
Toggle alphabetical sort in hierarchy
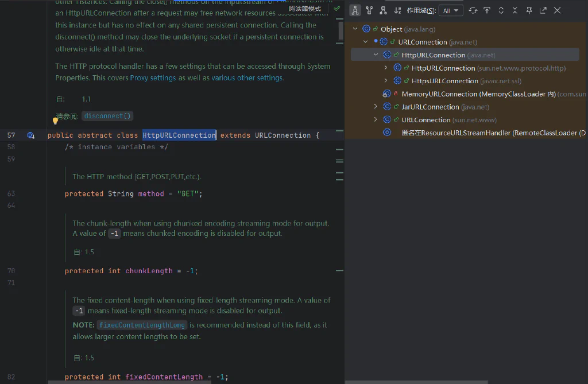click(x=397, y=10)
